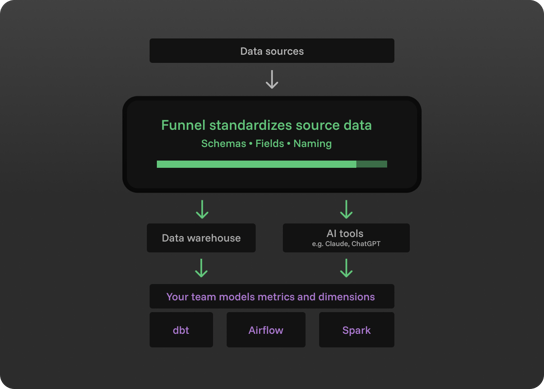Click the green arrow below AI tools
This screenshot has width=544, height=389.
[346, 268]
